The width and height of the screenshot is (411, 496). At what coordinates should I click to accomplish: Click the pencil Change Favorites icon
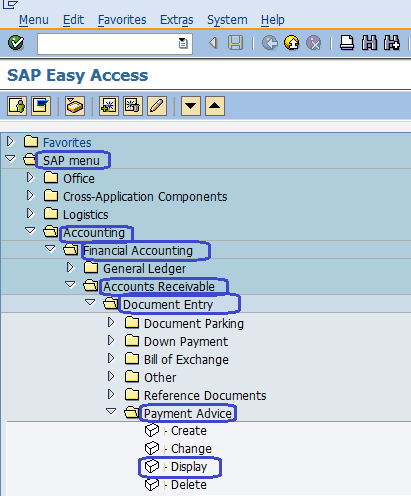pos(157,106)
